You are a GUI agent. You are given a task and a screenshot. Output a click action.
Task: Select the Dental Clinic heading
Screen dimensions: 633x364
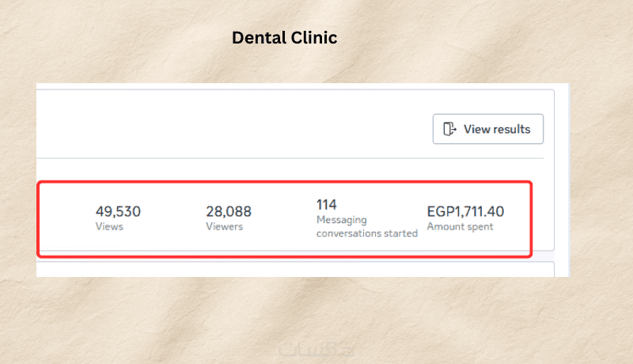click(285, 38)
